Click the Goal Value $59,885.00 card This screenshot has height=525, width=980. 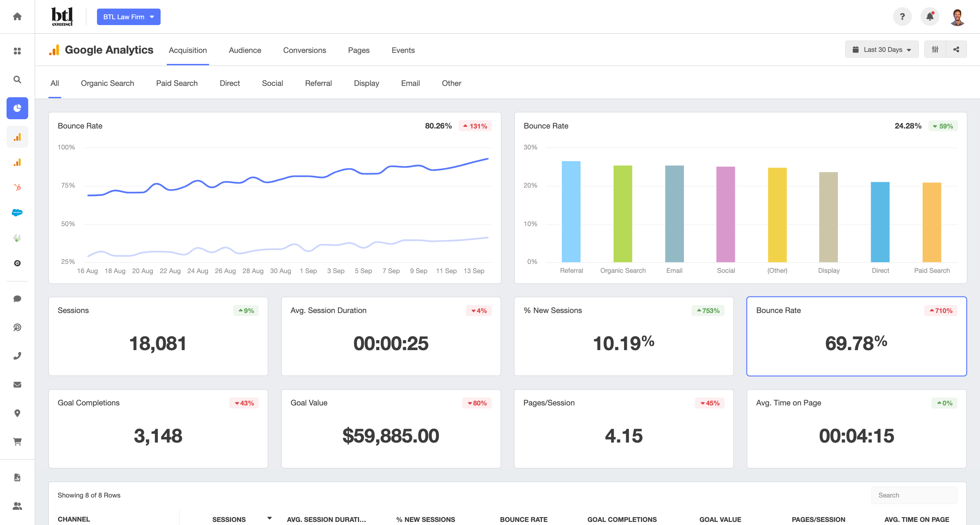[x=391, y=429]
